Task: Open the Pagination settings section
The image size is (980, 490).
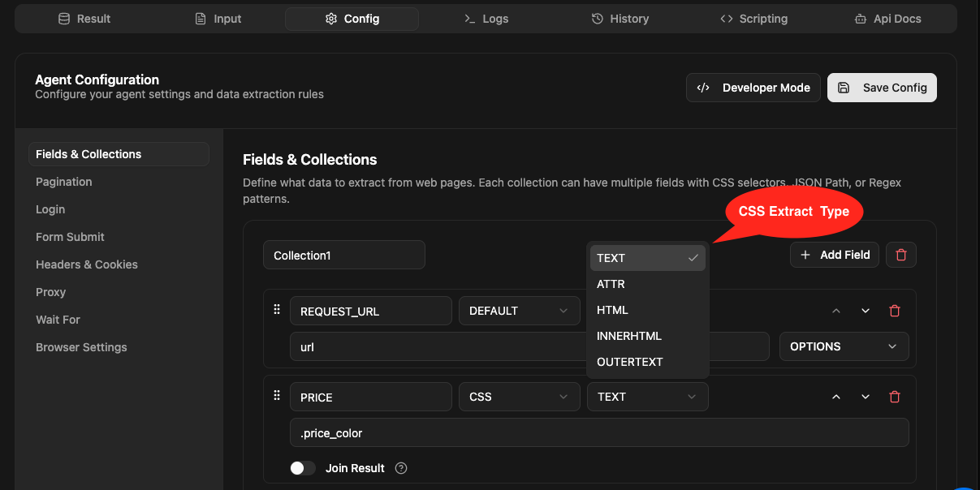Action: point(64,182)
